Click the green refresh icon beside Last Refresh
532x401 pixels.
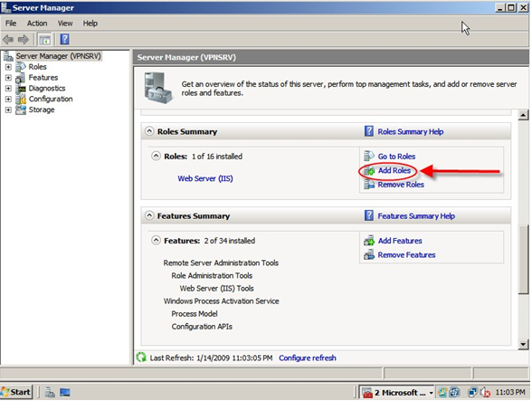141,358
